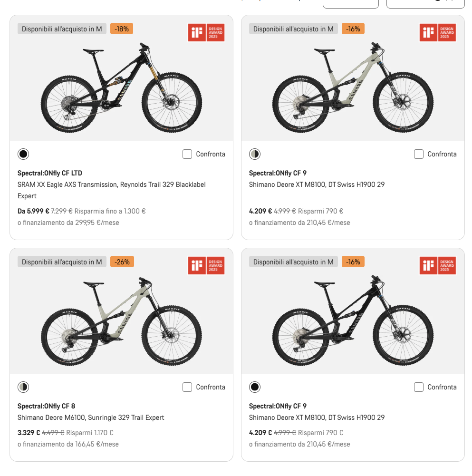This screenshot has height=476, width=472.
Task: Click the -18% discount badge
Action: tap(122, 29)
